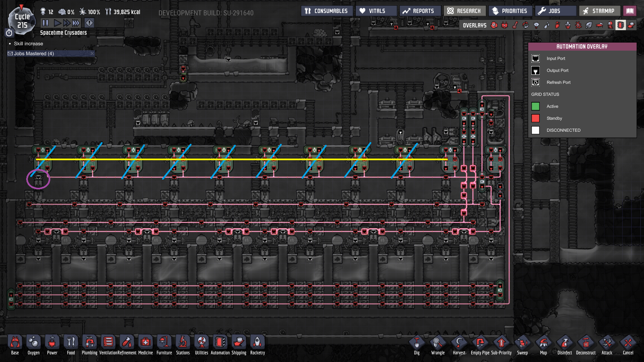
Task: Open the Priorities screen
Action: [510, 11]
